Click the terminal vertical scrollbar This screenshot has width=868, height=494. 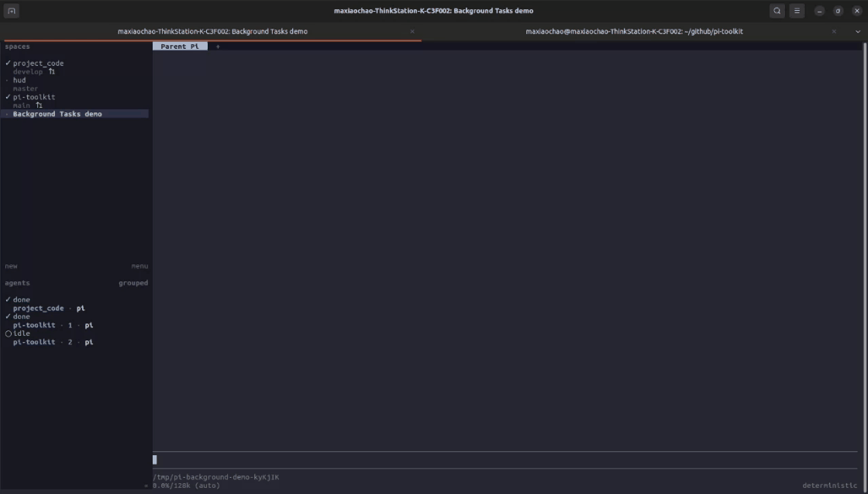click(865, 266)
